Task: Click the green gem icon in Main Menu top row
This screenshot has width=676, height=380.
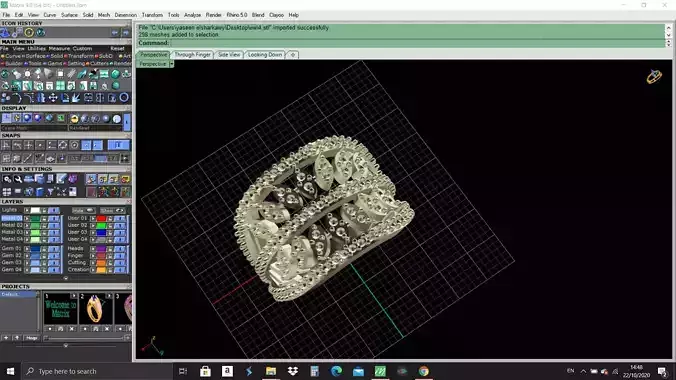Action: [x=116, y=74]
